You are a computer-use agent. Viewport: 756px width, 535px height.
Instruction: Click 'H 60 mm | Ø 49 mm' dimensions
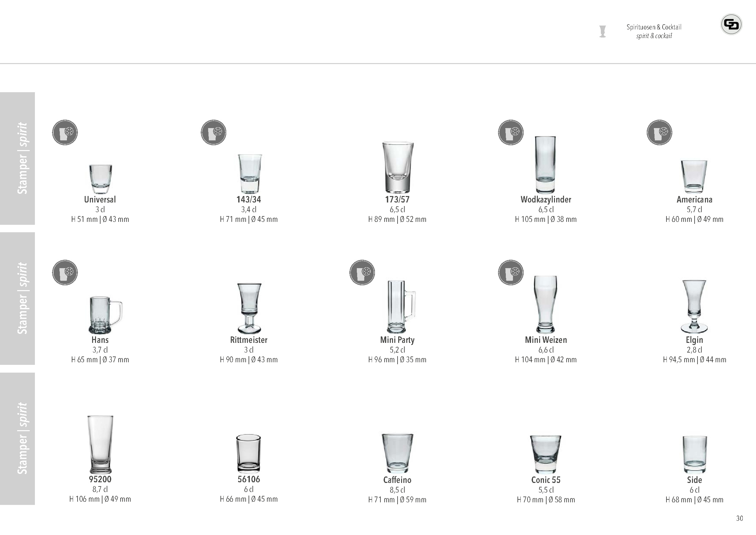pos(694,219)
